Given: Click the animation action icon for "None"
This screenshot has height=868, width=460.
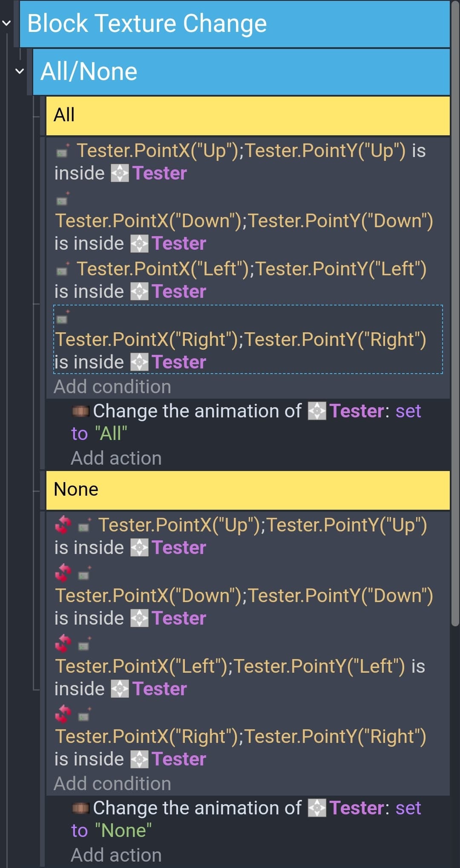Looking at the screenshot, I should [80, 808].
